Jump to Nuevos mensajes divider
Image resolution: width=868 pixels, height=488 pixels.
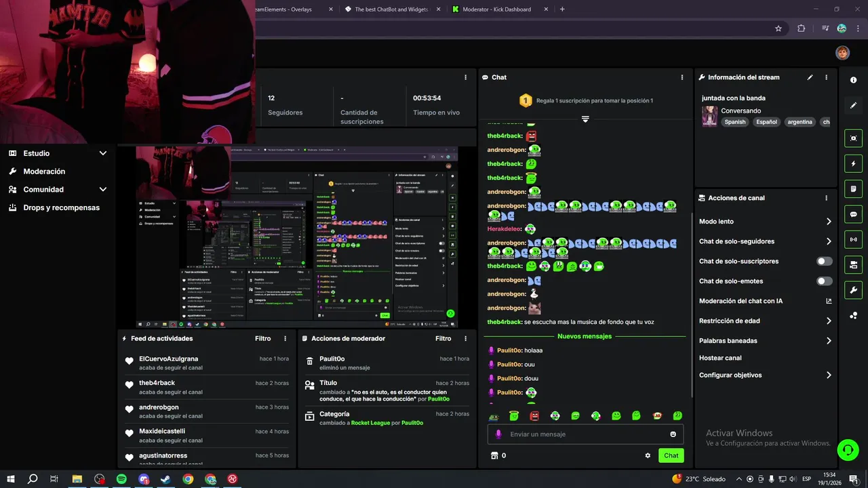pyautogui.click(x=585, y=336)
